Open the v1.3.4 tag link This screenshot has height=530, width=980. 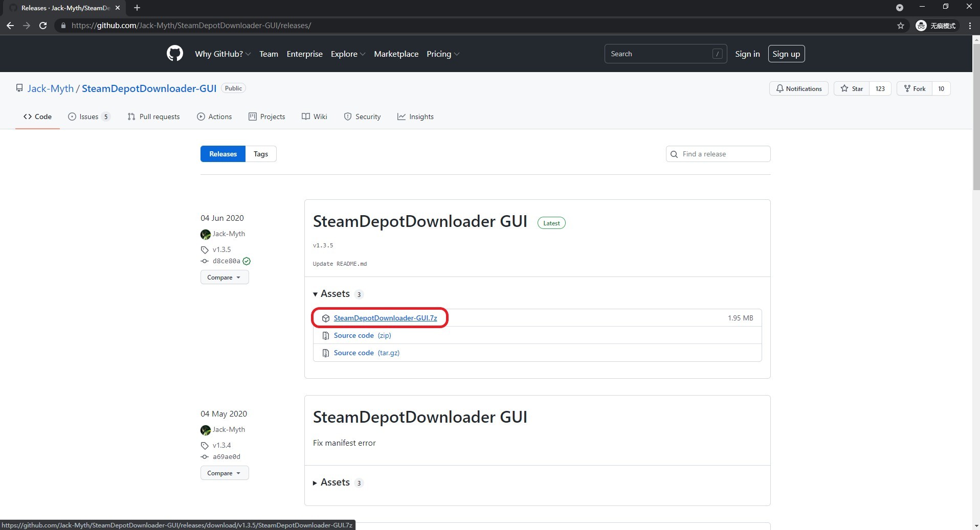[x=221, y=445]
